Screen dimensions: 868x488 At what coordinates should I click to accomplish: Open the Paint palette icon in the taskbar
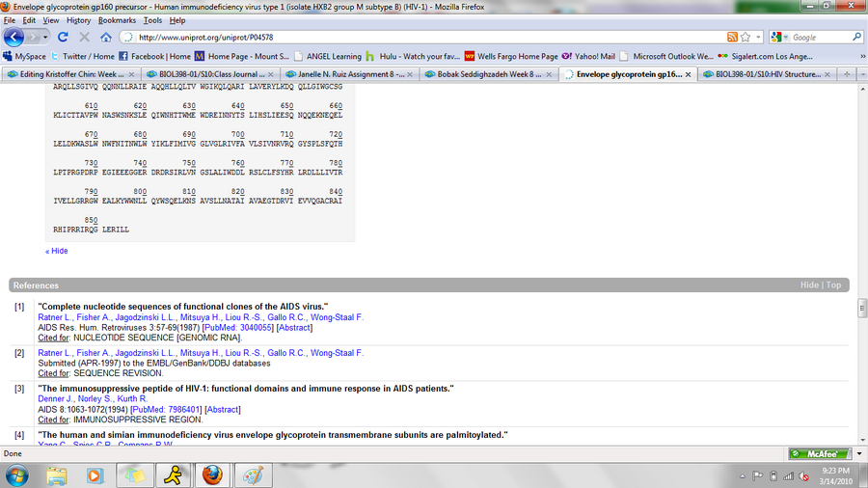252,474
